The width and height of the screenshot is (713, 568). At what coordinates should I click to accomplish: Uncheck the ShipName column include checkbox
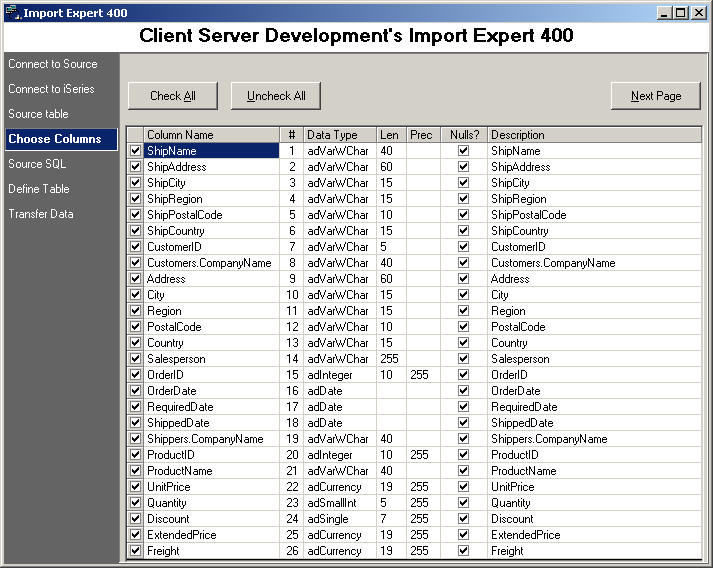point(136,151)
